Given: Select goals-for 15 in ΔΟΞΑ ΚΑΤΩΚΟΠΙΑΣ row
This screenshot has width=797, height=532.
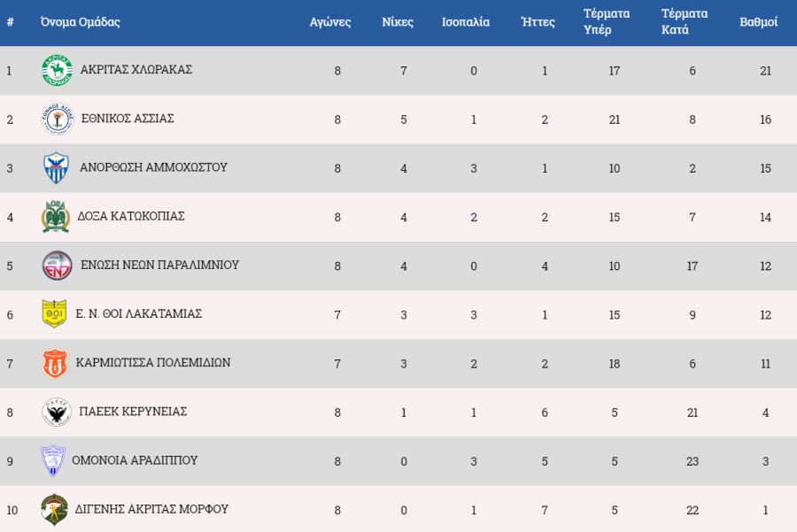Looking at the screenshot, I should click(x=615, y=217).
